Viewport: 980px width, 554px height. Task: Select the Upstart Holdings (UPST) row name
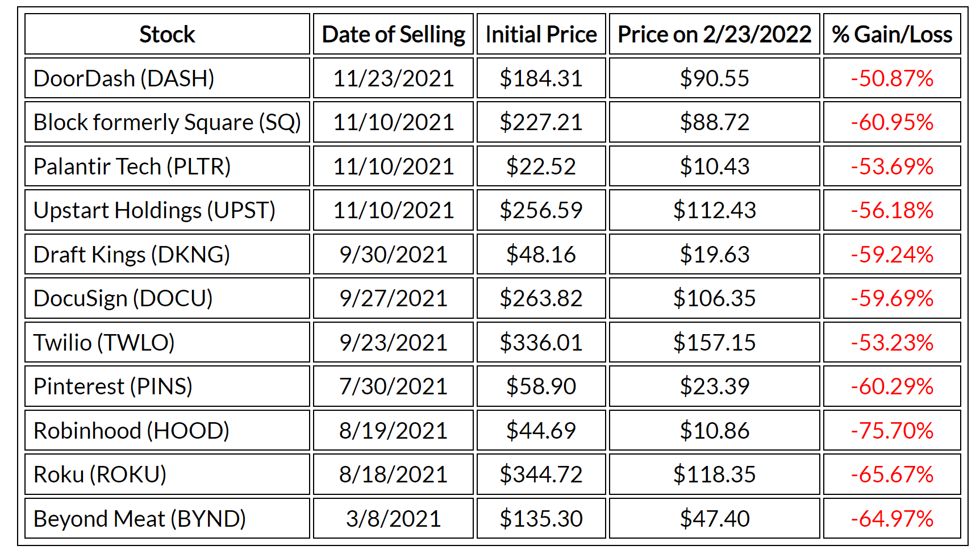(154, 210)
